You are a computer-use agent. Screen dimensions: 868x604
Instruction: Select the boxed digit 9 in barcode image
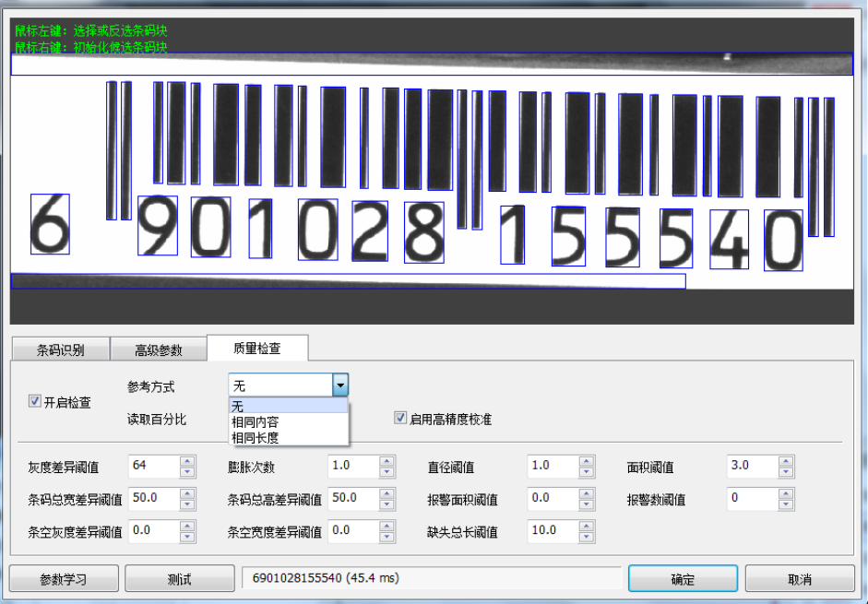(x=158, y=225)
